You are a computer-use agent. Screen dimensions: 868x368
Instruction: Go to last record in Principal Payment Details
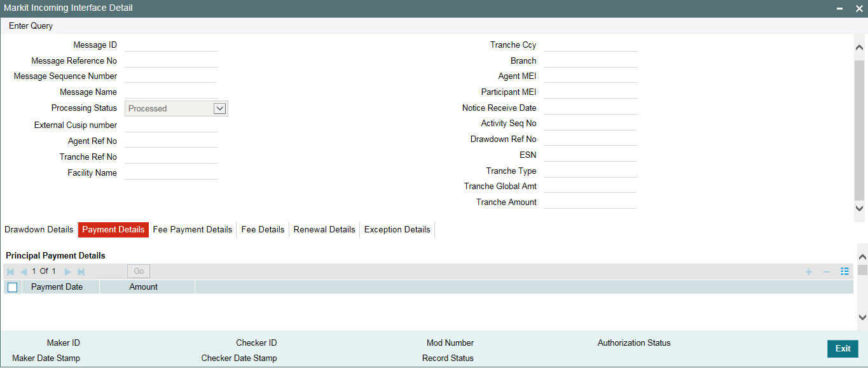pos(81,271)
